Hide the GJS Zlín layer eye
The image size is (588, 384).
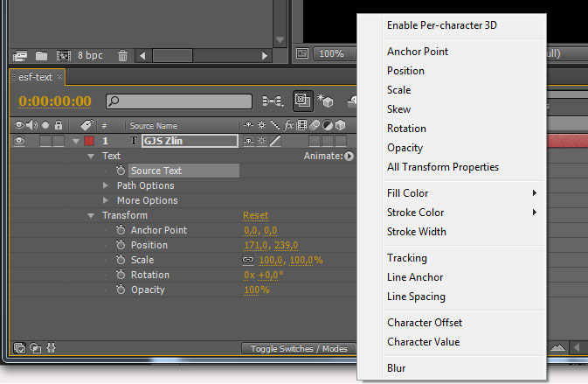tap(19, 141)
